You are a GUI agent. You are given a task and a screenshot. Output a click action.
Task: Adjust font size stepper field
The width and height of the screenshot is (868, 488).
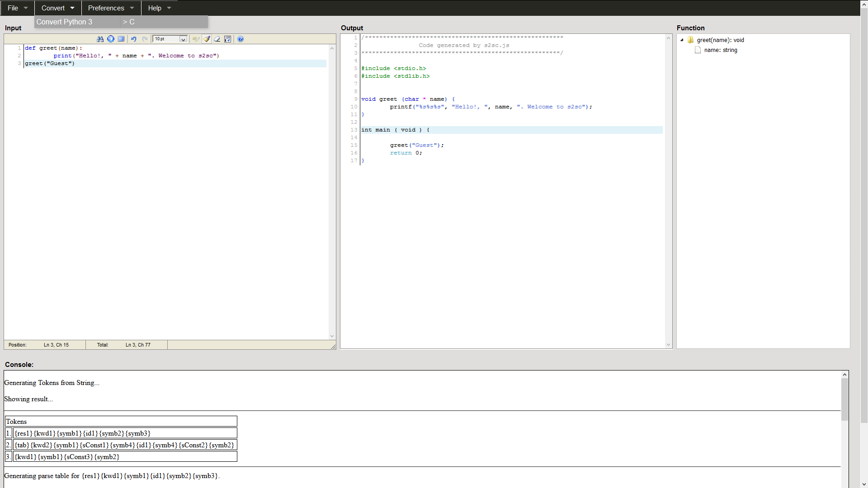(170, 39)
